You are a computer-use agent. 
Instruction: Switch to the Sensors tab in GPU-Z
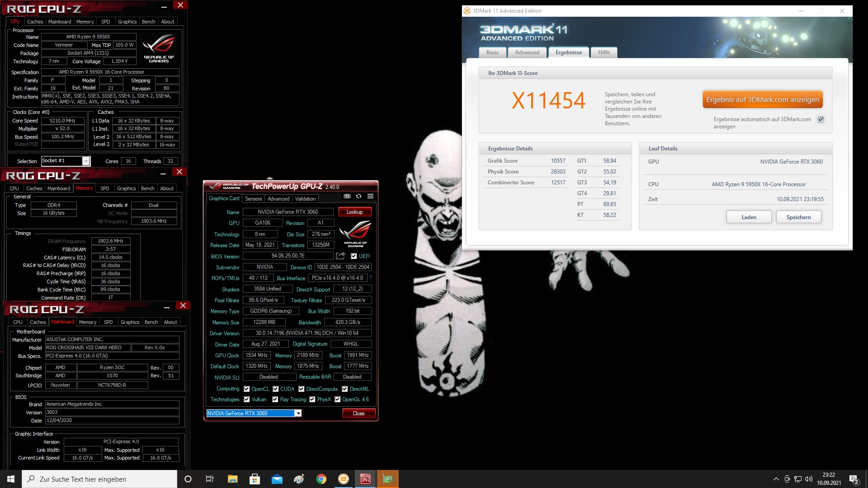coord(253,198)
